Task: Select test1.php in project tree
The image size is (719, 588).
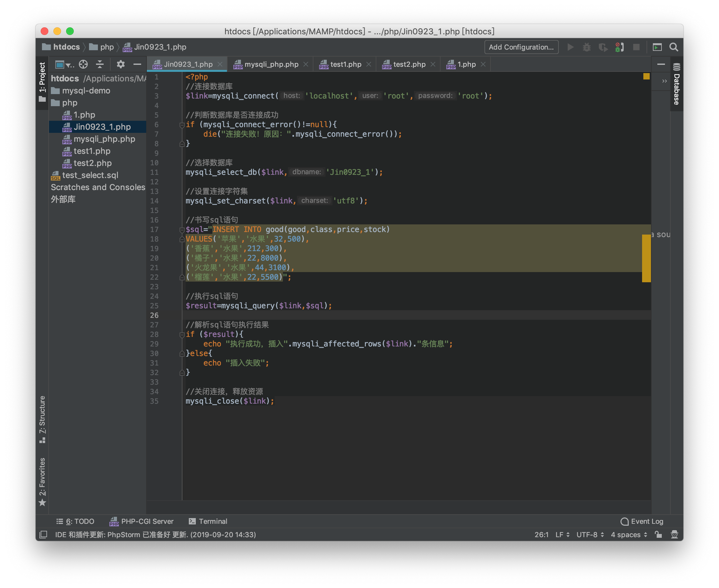Action: (x=98, y=151)
